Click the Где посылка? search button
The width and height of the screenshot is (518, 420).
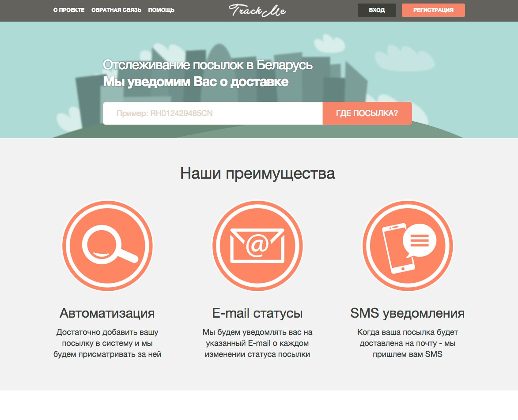[367, 113]
